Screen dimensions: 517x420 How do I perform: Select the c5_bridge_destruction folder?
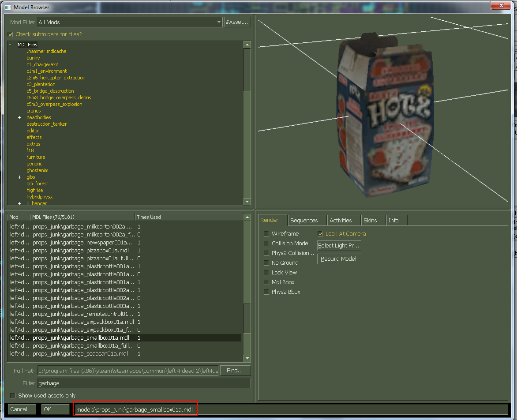click(x=50, y=91)
